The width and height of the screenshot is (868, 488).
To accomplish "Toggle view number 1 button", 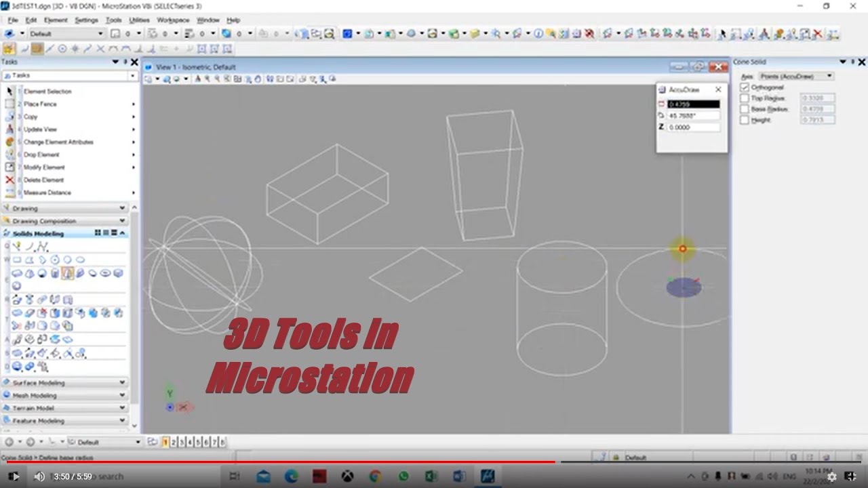I will pyautogui.click(x=165, y=442).
